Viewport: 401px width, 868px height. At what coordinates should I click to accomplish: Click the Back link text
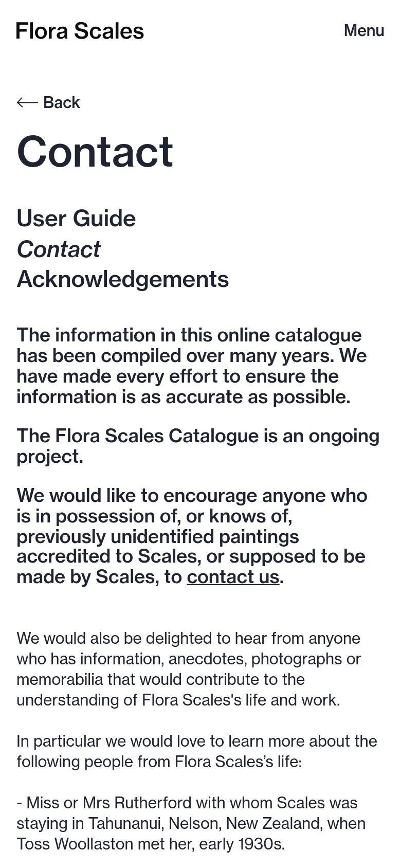[x=62, y=102]
